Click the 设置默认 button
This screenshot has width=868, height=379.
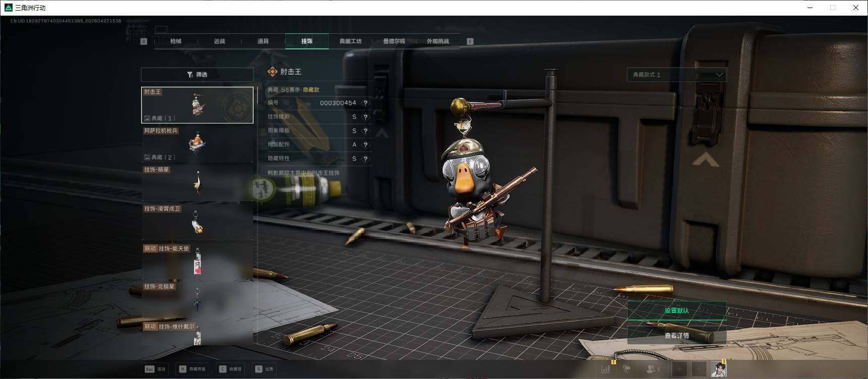(676, 310)
